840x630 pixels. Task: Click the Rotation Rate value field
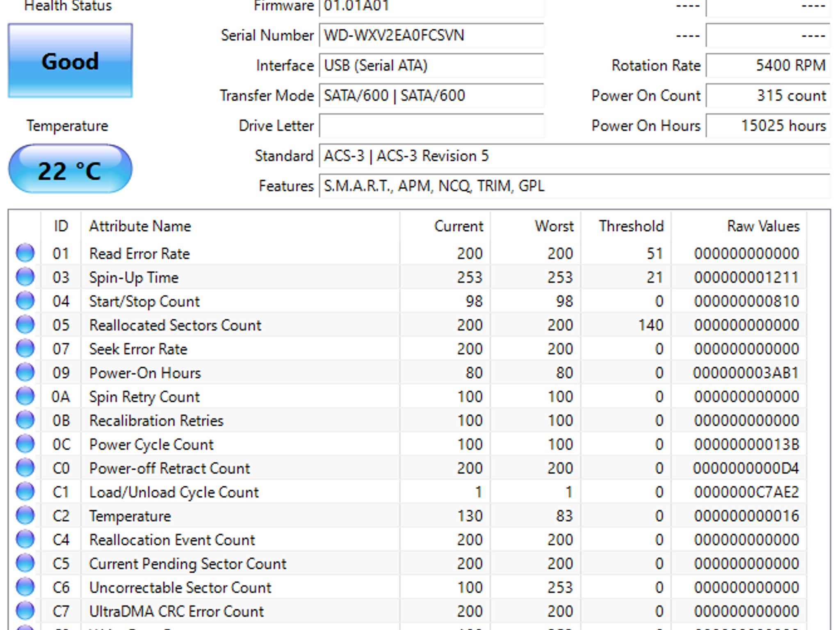point(768,66)
